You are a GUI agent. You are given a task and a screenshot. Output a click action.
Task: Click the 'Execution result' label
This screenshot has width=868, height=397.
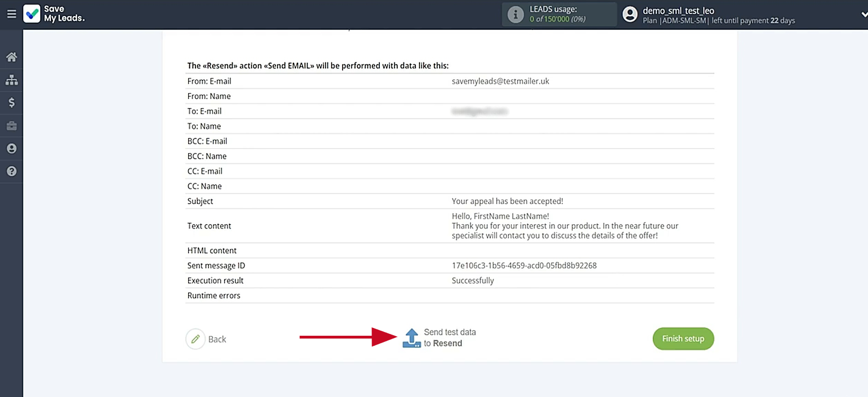tap(215, 280)
